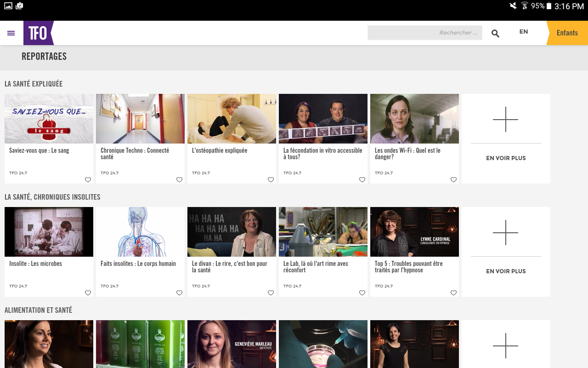Viewport: 588px width, 368px height.
Task: Open the Enfants section tab
Action: pos(567,33)
